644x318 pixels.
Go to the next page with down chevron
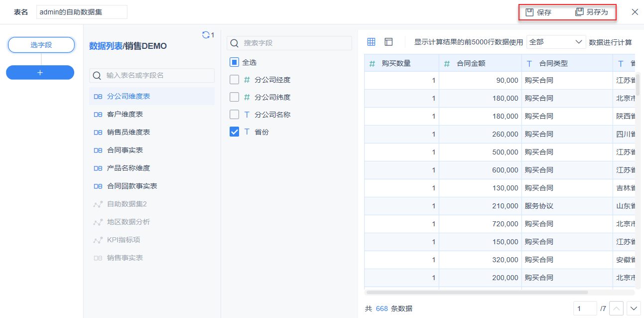point(634,309)
